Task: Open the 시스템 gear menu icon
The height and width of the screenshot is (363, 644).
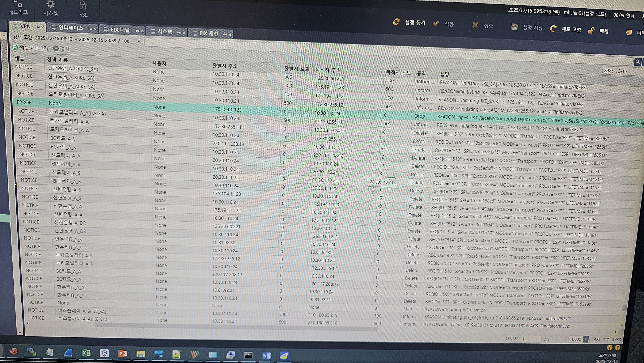Action: point(50,4)
